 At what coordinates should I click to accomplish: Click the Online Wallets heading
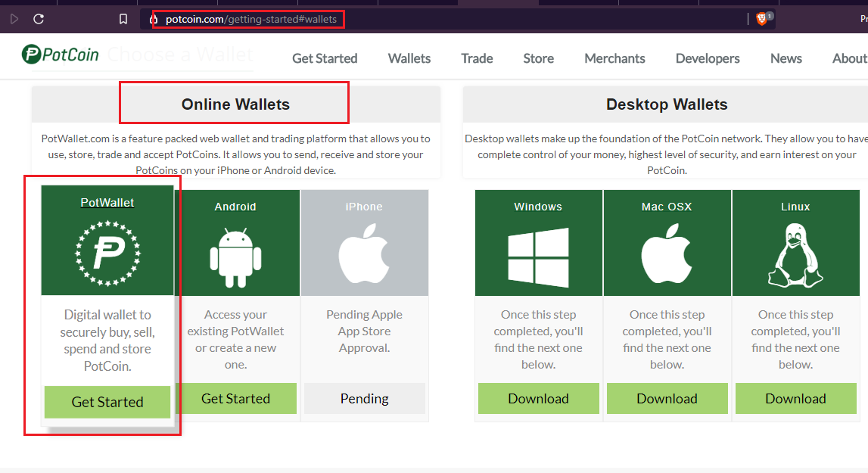(x=236, y=104)
